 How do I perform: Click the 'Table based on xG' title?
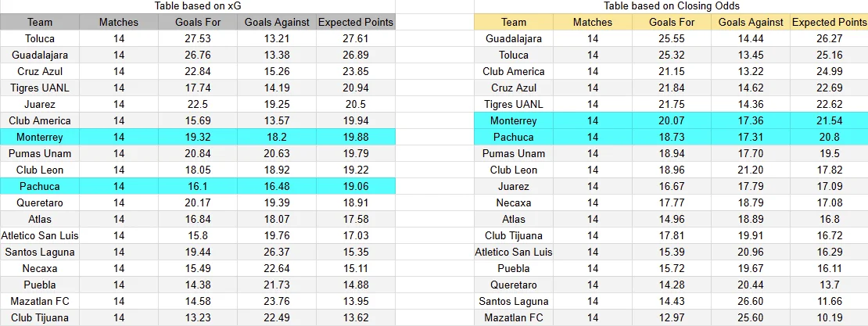click(197, 6)
